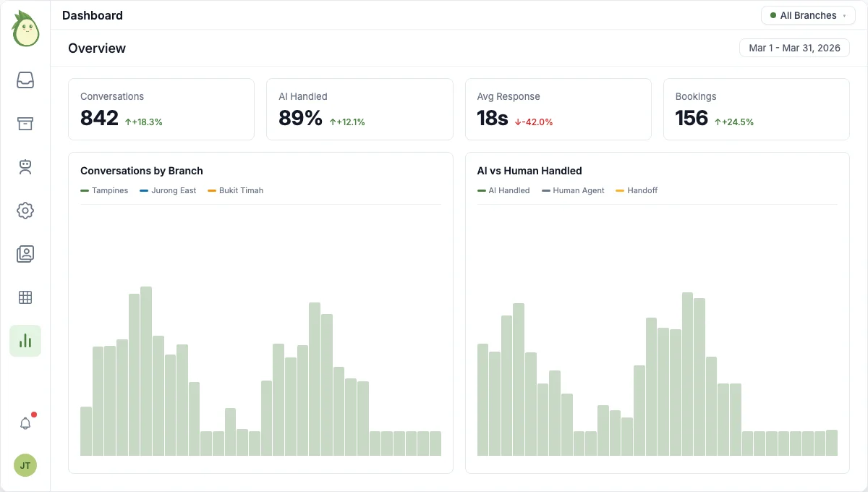
Task: Select the Analytics bar-chart icon in sidebar
Action: [25, 340]
